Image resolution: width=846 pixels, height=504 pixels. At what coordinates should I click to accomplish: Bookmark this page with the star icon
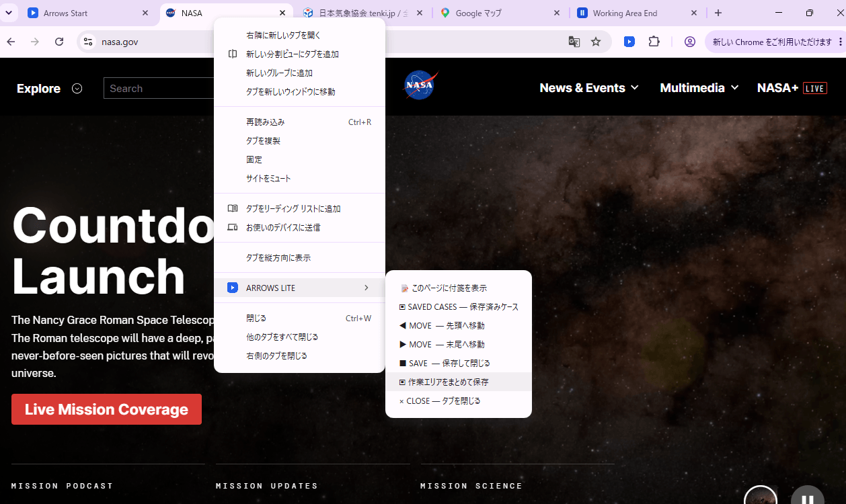[596, 42]
